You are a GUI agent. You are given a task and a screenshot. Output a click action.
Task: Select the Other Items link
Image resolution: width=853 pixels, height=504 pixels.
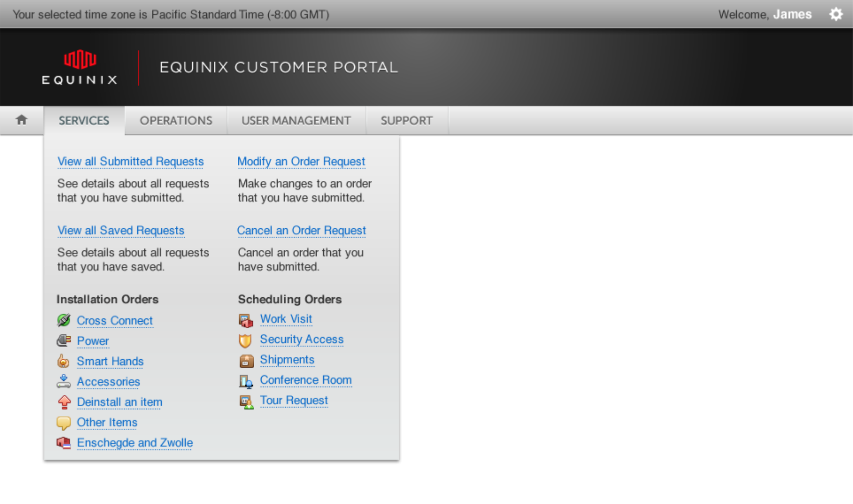[x=107, y=423]
